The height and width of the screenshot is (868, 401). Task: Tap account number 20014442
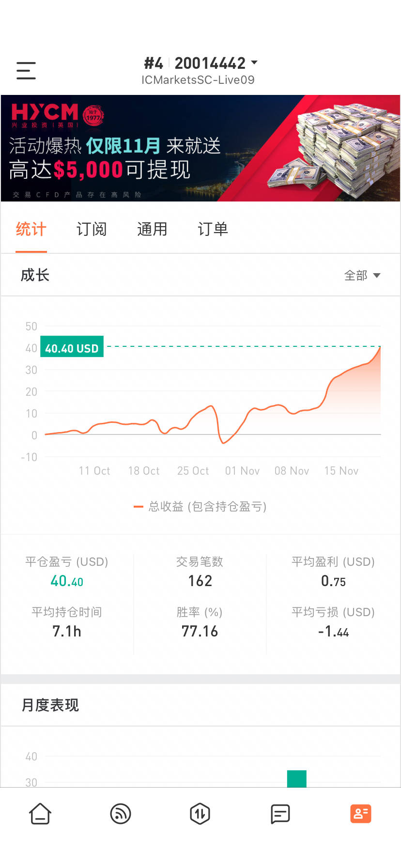tap(210, 63)
